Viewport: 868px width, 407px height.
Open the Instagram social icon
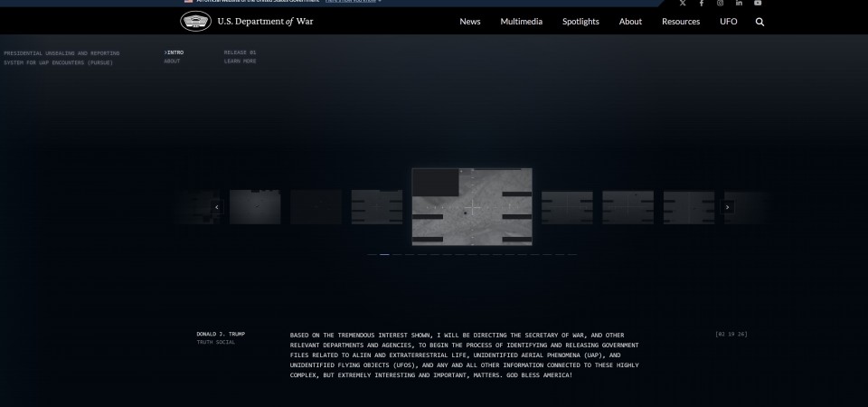point(721,3)
